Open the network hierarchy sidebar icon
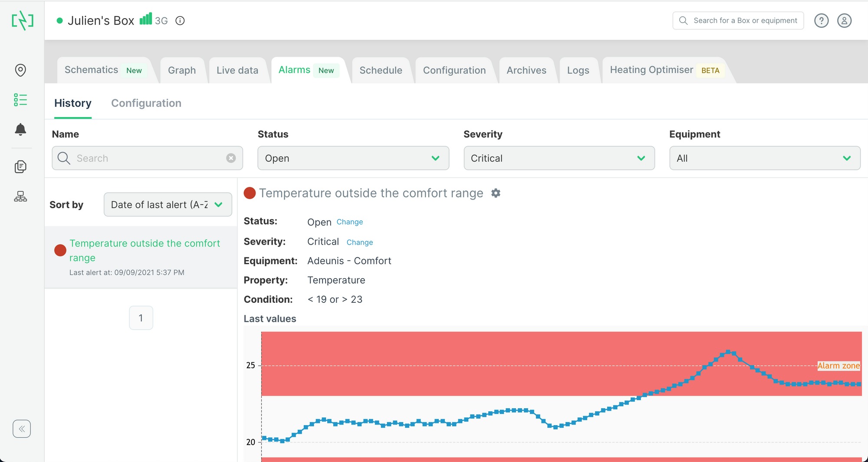 [x=20, y=197]
